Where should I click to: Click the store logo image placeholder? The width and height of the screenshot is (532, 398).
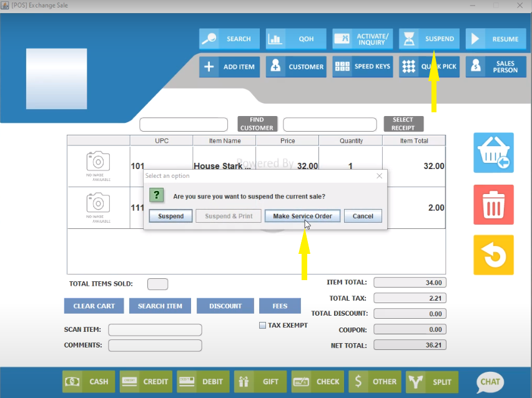coord(56,79)
